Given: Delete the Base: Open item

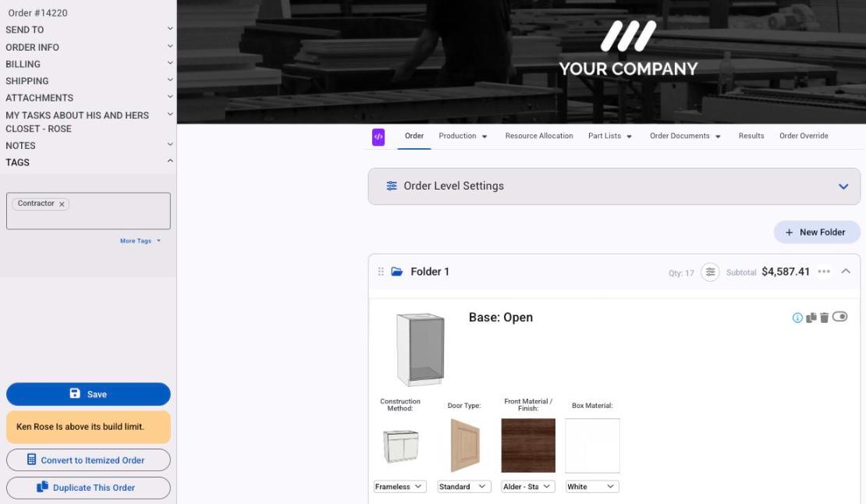Looking at the screenshot, I should (x=825, y=318).
